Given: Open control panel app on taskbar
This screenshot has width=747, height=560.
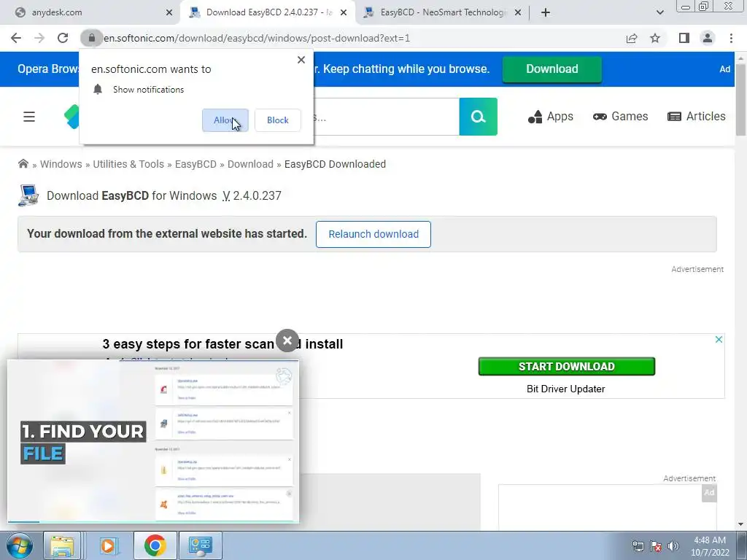Looking at the screenshot, I should pyautogui.click(x=201, y=545).
